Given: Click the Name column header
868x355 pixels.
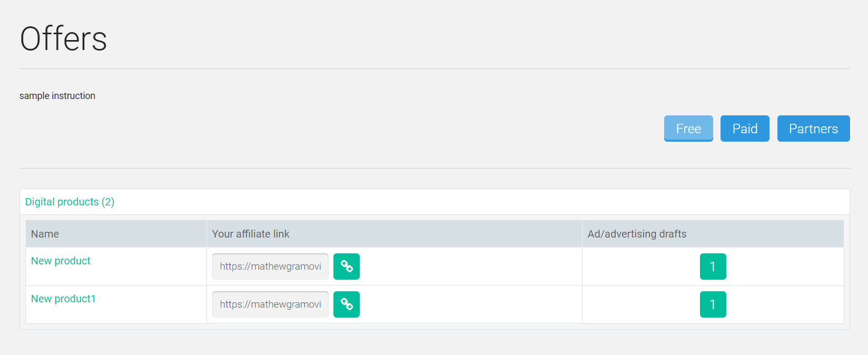Looking at the screenshot, I should click(x=116, y=234).
